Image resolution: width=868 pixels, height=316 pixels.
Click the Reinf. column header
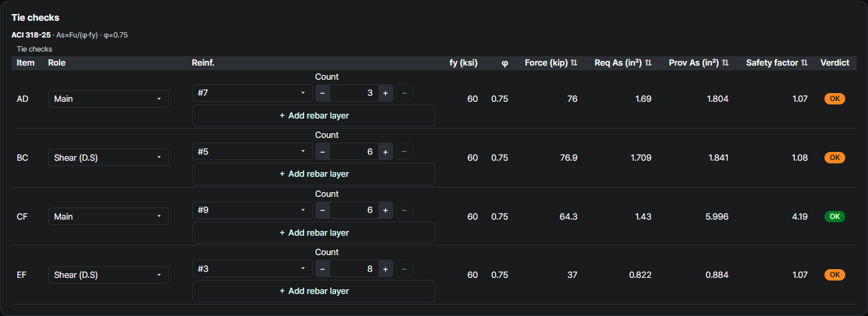click(x=203, y=63)
